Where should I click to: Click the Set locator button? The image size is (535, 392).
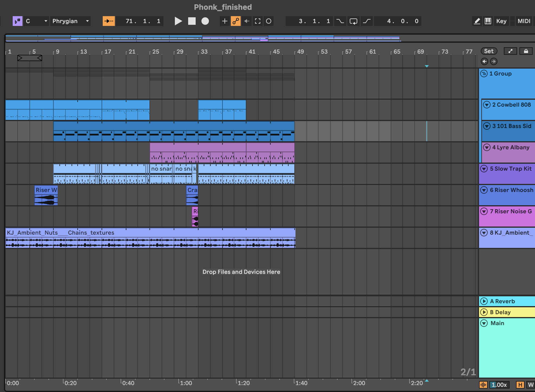click(489, 51)
